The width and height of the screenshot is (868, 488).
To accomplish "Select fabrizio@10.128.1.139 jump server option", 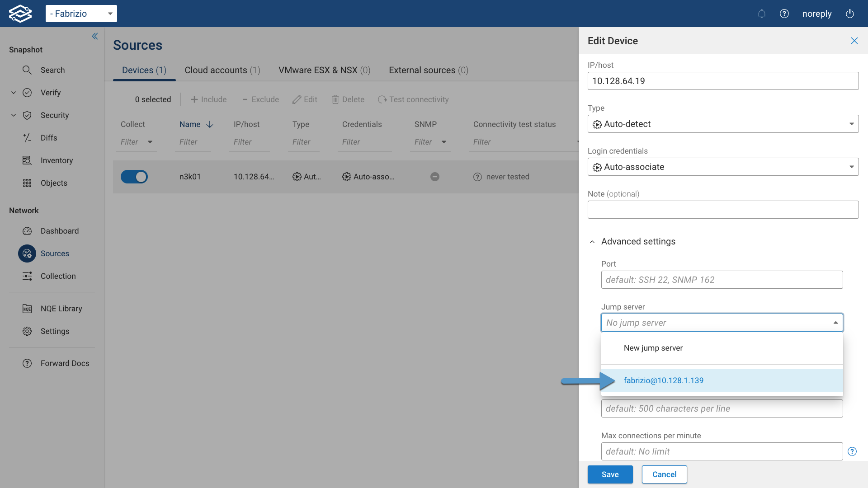I will tap(664, 380).
